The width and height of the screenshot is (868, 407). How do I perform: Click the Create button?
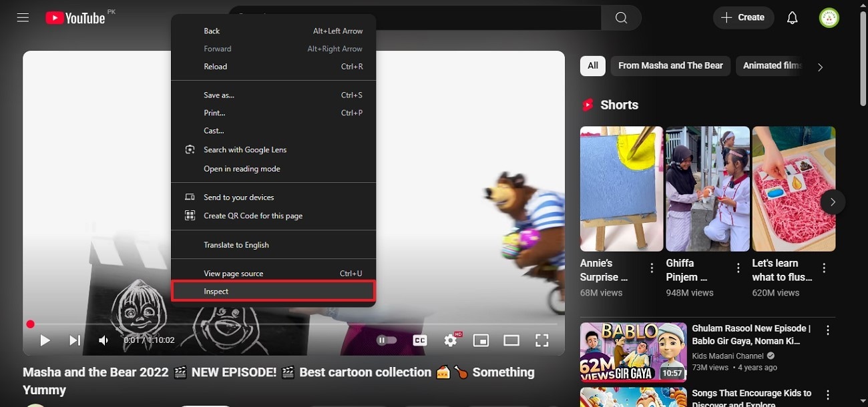coord(743,18)
